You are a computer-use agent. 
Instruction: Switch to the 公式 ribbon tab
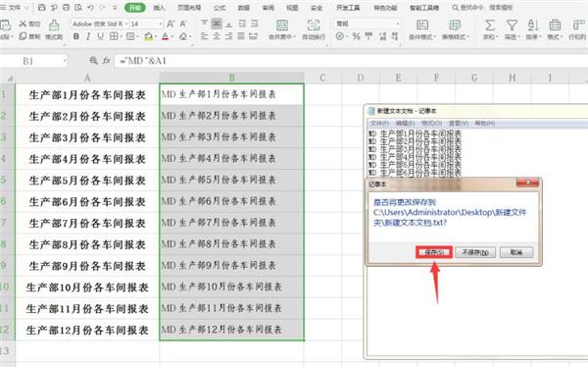[x=220, y=8]
